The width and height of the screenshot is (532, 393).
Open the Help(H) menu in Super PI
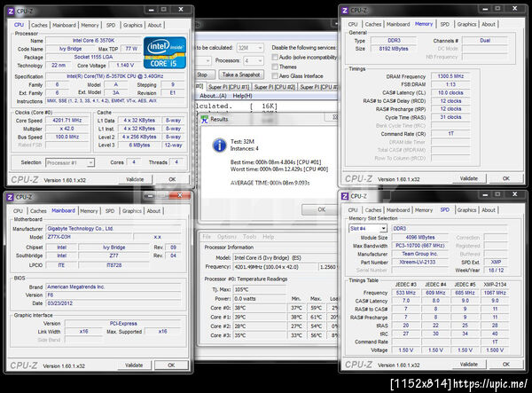tap(242, 96)
